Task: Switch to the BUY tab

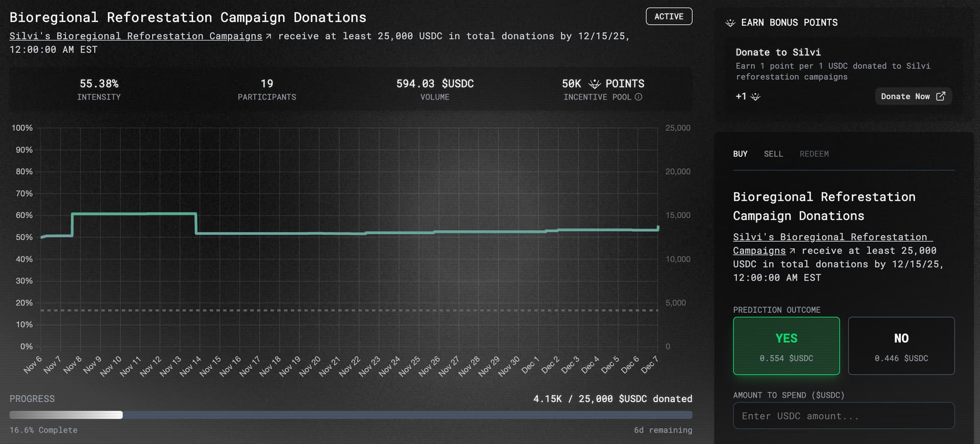Action: pos(740,154)
